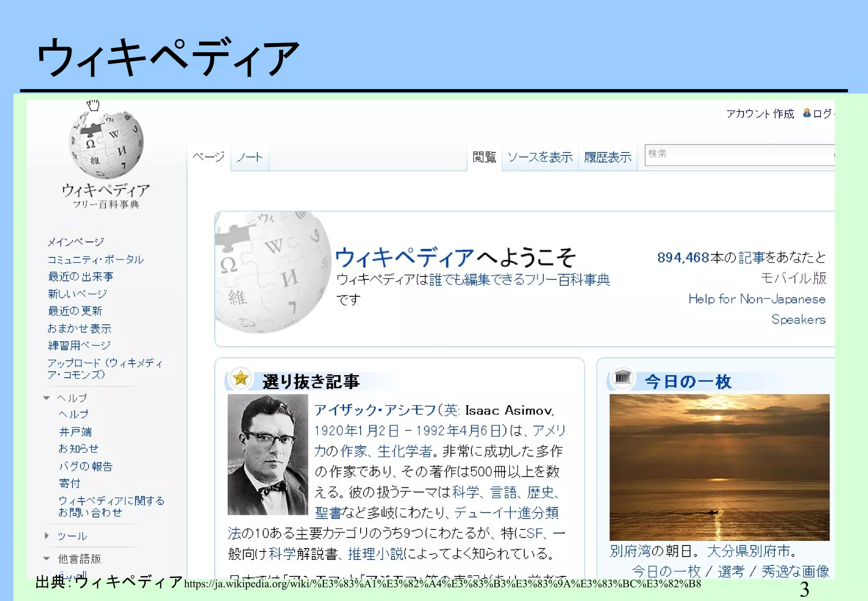868x601 pixels.
Task: Expand the ツール sidebar section
Action: (47, 536)
